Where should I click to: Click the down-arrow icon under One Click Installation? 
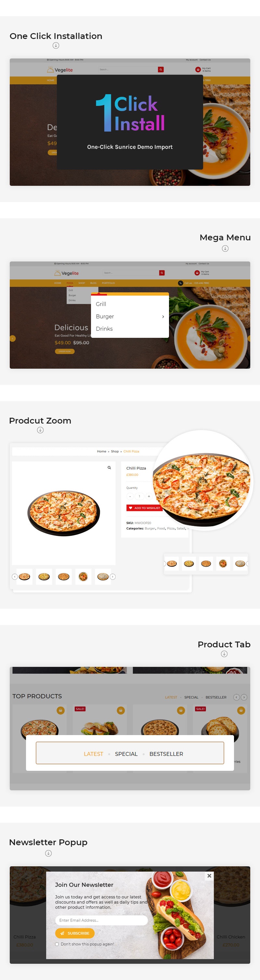click(x=56, y=46)
